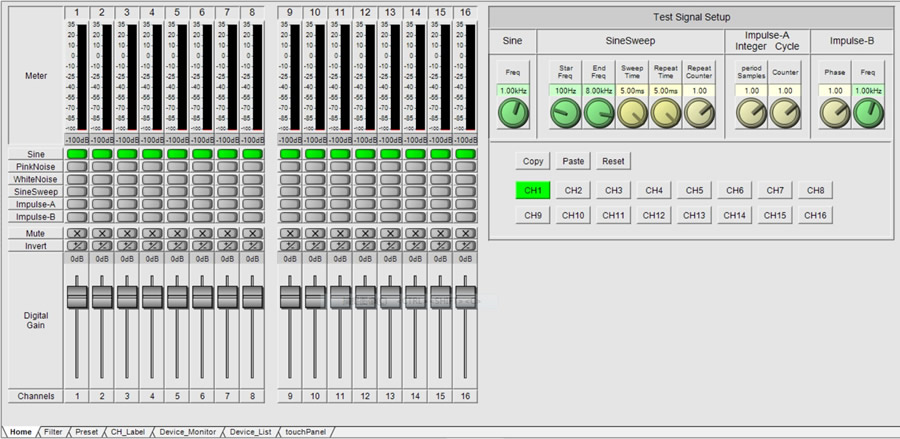This screenshot has height=439, width=900.
Task: Click the SineSweep Star Freq knob
Action: click(565, 112)
